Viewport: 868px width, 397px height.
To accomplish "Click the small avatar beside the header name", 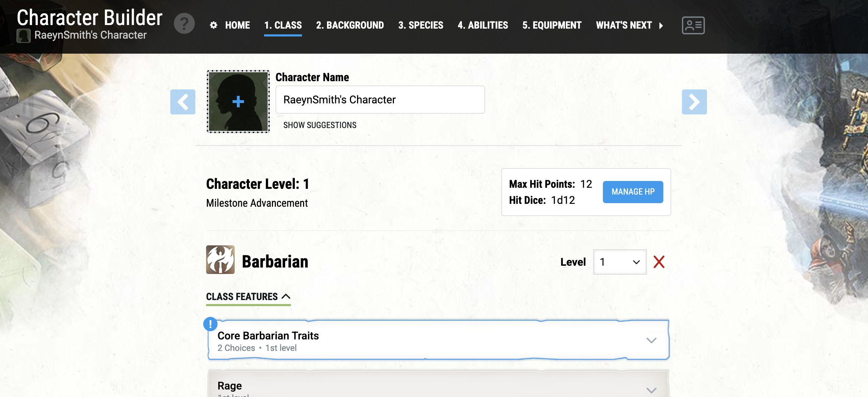I will (x=24, y=36).
